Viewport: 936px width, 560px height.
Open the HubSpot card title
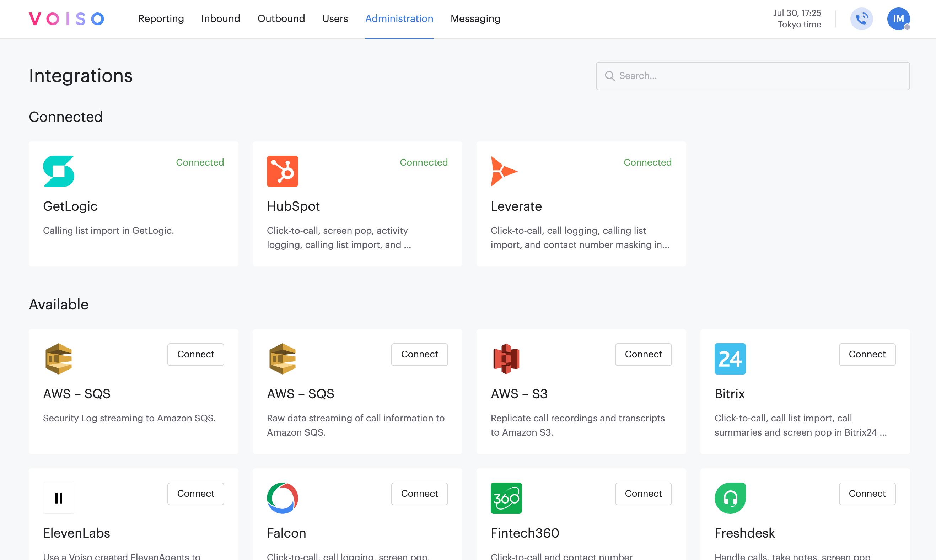(293, 206)
